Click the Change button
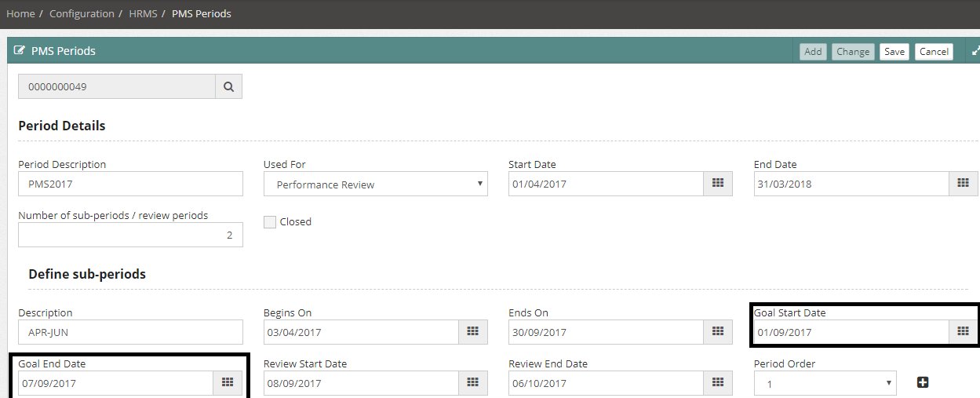Image resolution: width=980 pixels, height=398 pixels. 853,52
